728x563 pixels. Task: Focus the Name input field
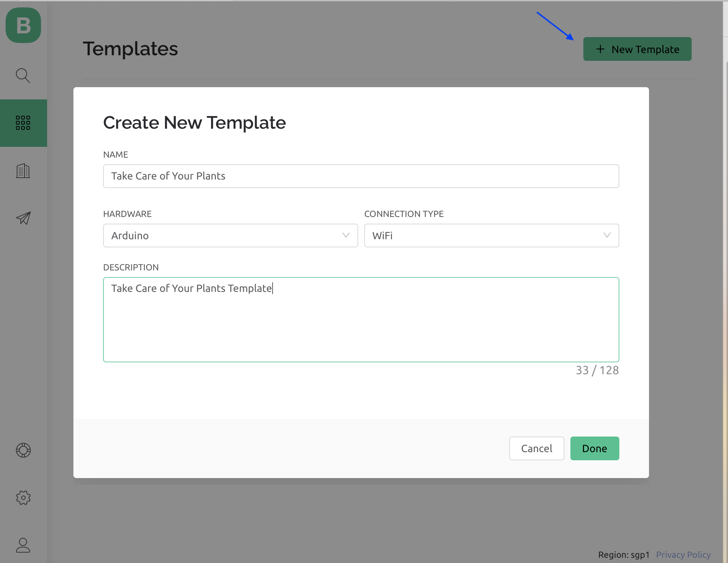click(x=361, y=176)
